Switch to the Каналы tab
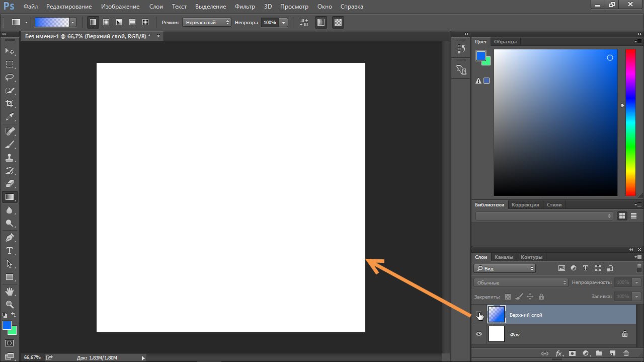This screenshot has width=644, height=362. [504, 257]
